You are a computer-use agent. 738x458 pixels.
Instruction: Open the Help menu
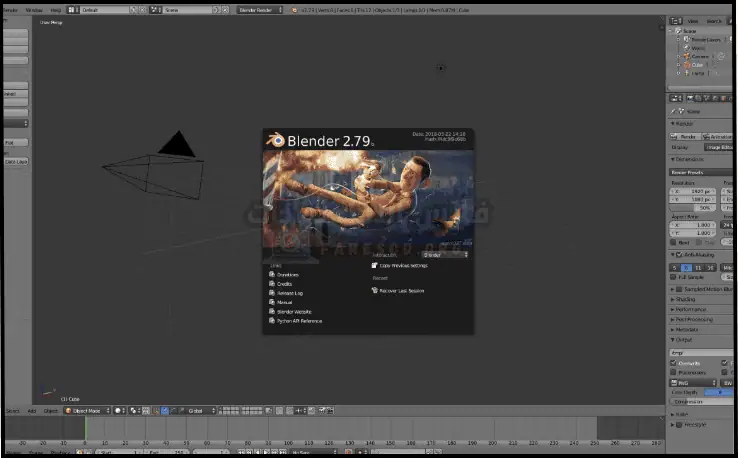click(x=56, y=10)
